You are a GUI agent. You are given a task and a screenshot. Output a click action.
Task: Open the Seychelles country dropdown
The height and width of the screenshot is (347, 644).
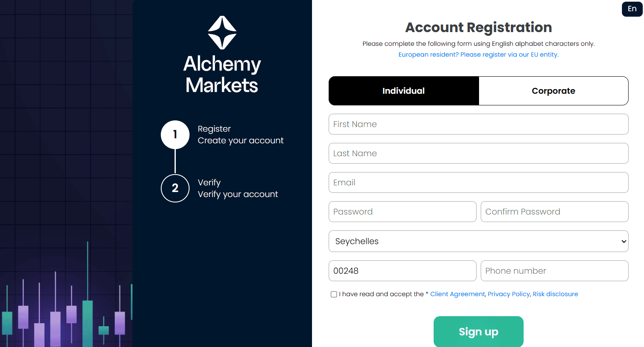click(478, 241)
